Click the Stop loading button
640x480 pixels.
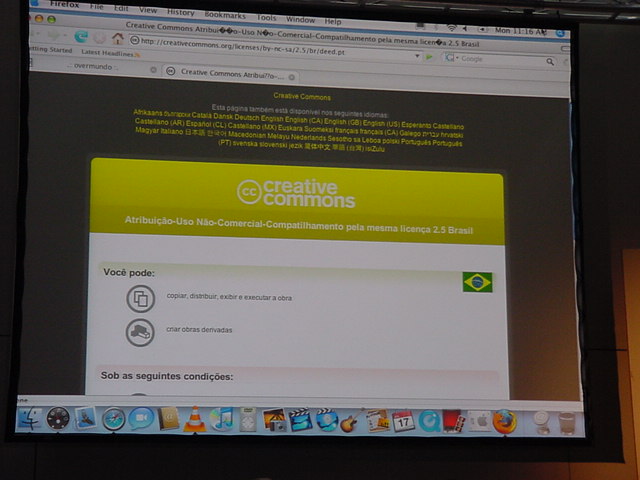[x=100, y=38]
